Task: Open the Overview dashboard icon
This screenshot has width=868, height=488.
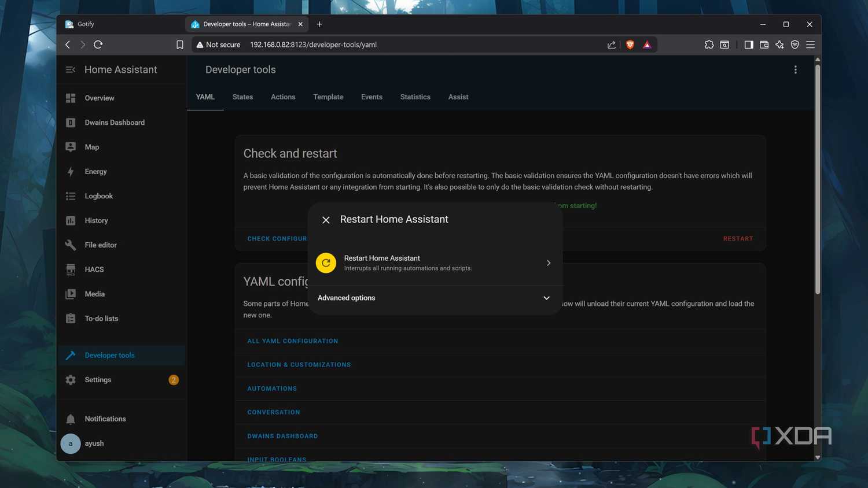Action: pos(71,98)
